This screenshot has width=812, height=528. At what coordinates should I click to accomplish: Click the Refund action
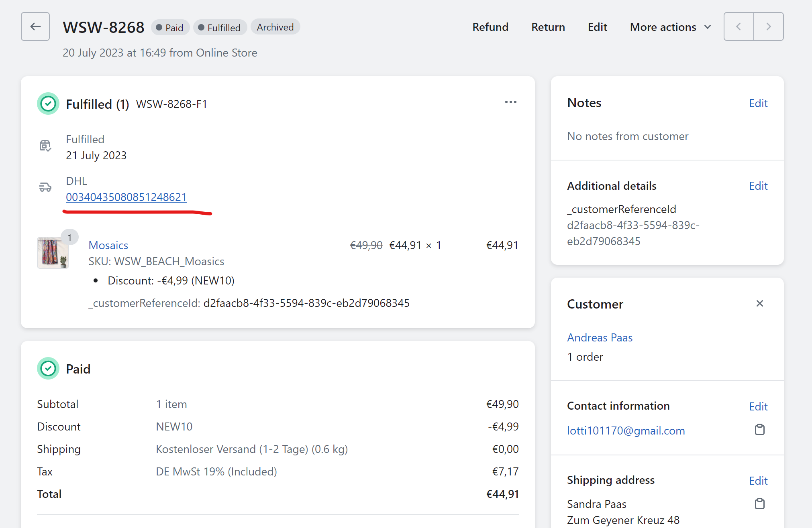(490, 27)
